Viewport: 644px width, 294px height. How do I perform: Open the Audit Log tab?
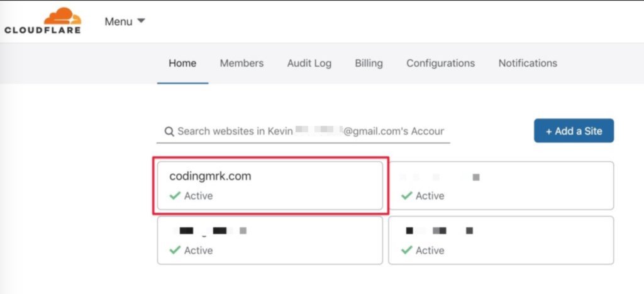309,64
